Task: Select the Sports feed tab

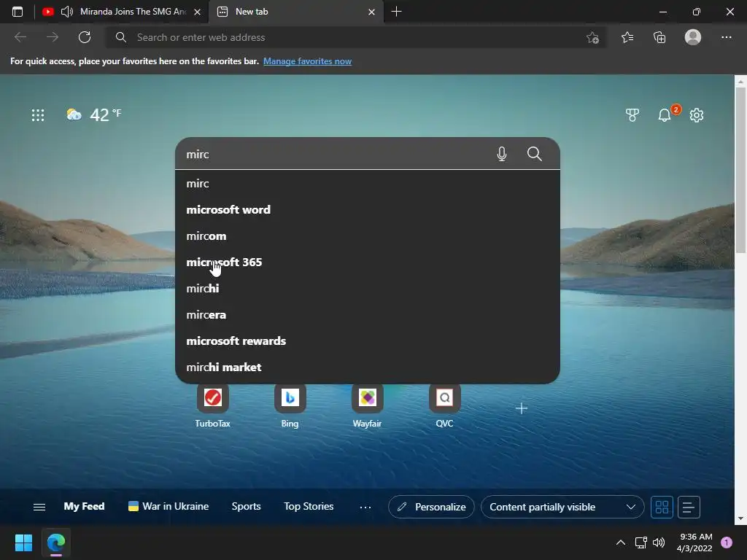Action: pos(246,506)
